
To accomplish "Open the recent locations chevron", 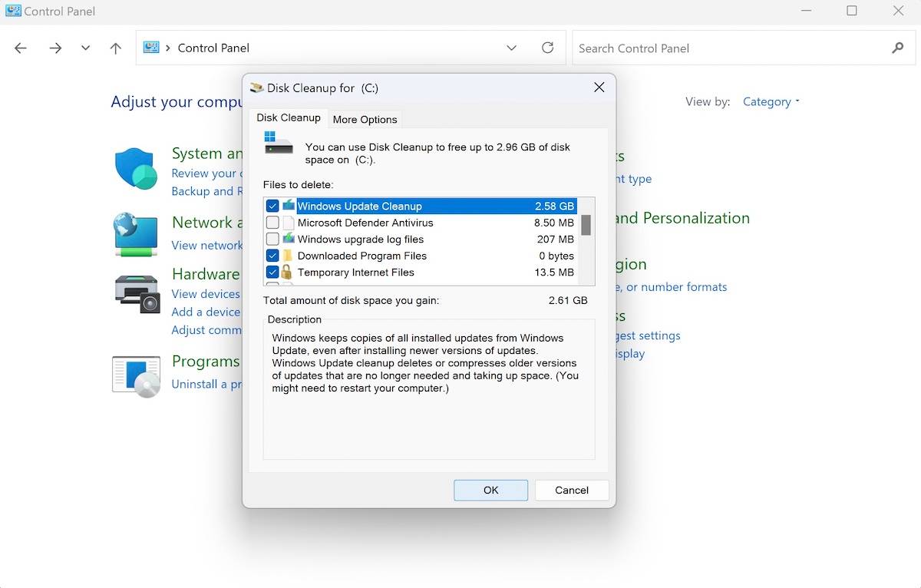I will click(85, 48).
